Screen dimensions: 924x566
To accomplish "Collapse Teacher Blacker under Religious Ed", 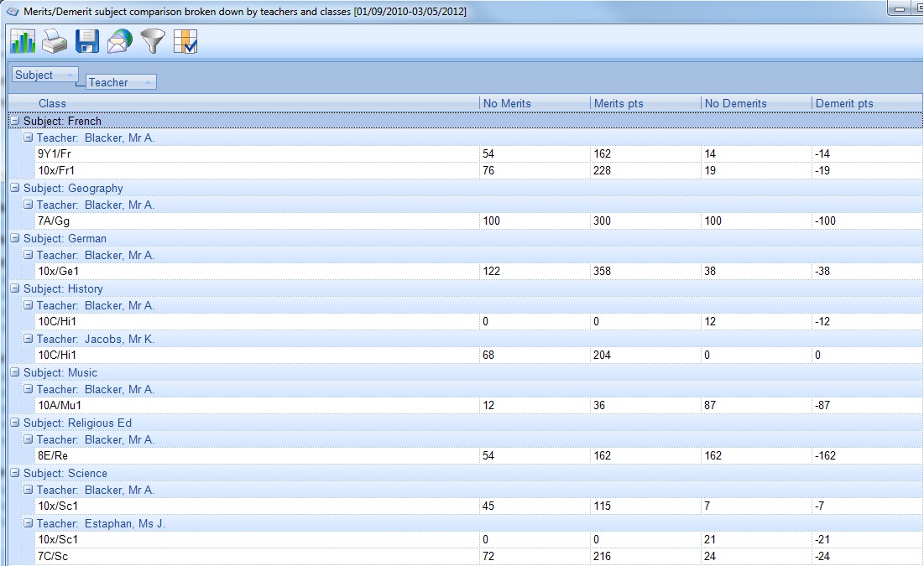I will click(28, 439).
